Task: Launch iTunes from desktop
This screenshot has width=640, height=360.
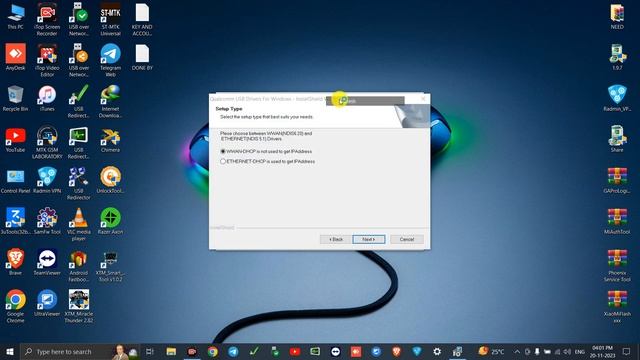Action: 47,98
